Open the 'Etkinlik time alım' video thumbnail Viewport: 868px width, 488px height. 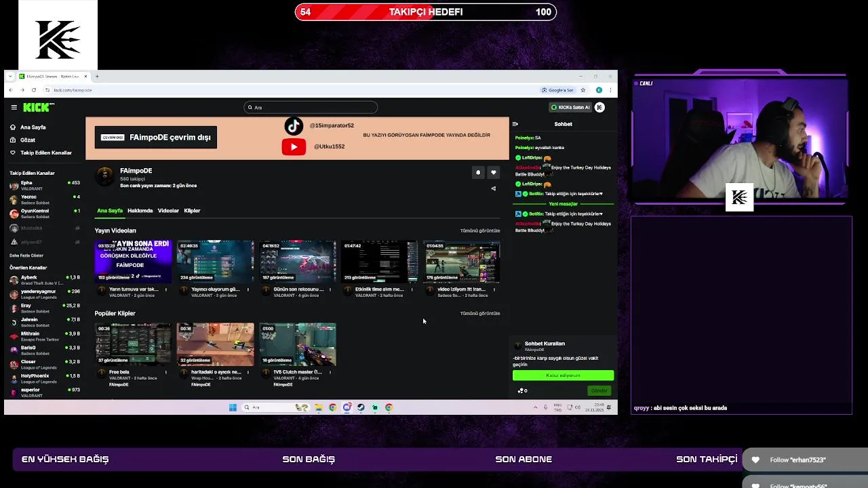click(380, 261)
